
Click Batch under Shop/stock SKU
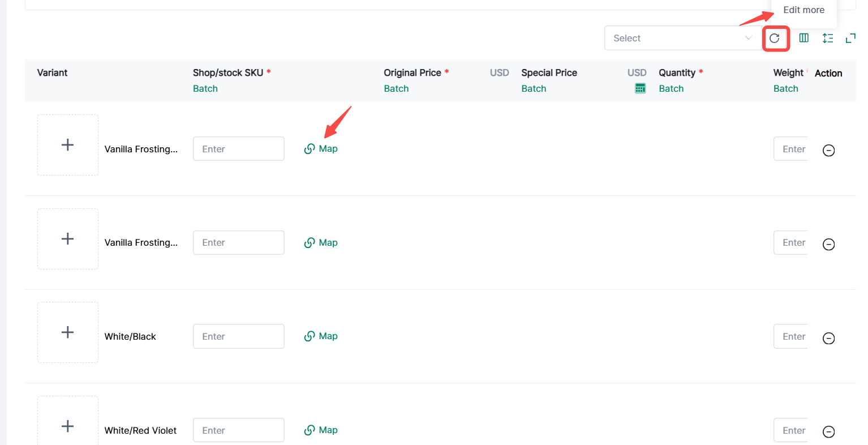[x=205, y=88]
